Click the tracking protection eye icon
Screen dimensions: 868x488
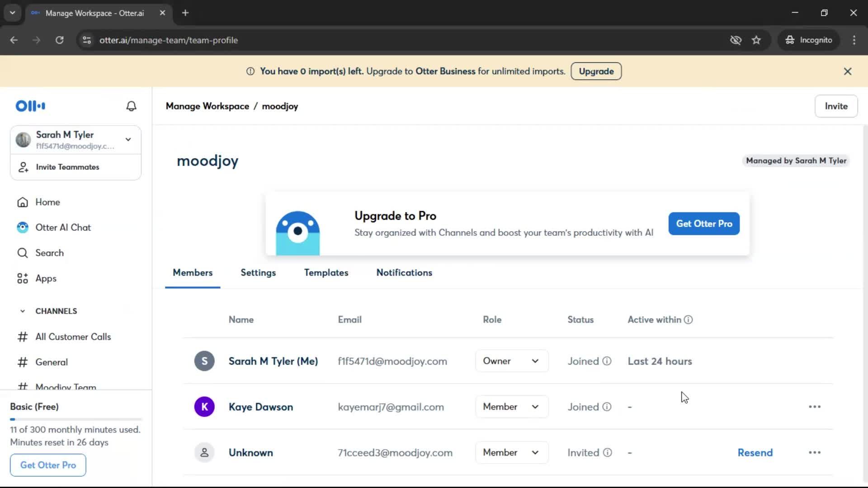tap(736, 40)
